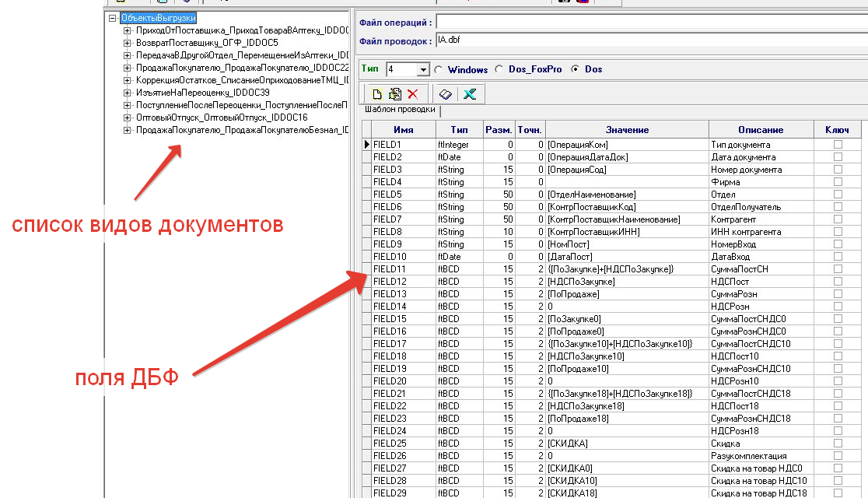Click the Значение column header
The width and height of the screenshot is (868, 498).
626,130
